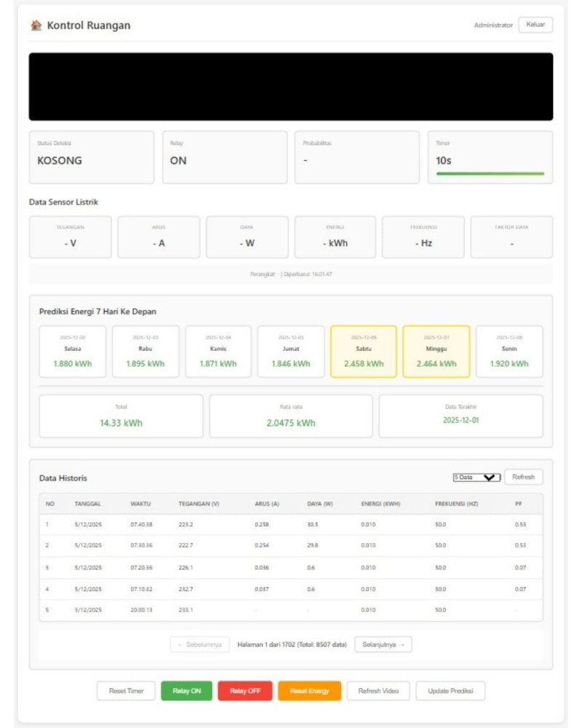Click the Status Deteksi KOSONG card

coord(92,157)
